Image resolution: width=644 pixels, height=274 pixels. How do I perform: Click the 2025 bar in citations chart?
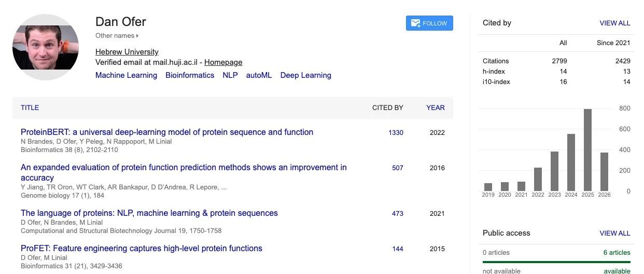coord(587,150)
